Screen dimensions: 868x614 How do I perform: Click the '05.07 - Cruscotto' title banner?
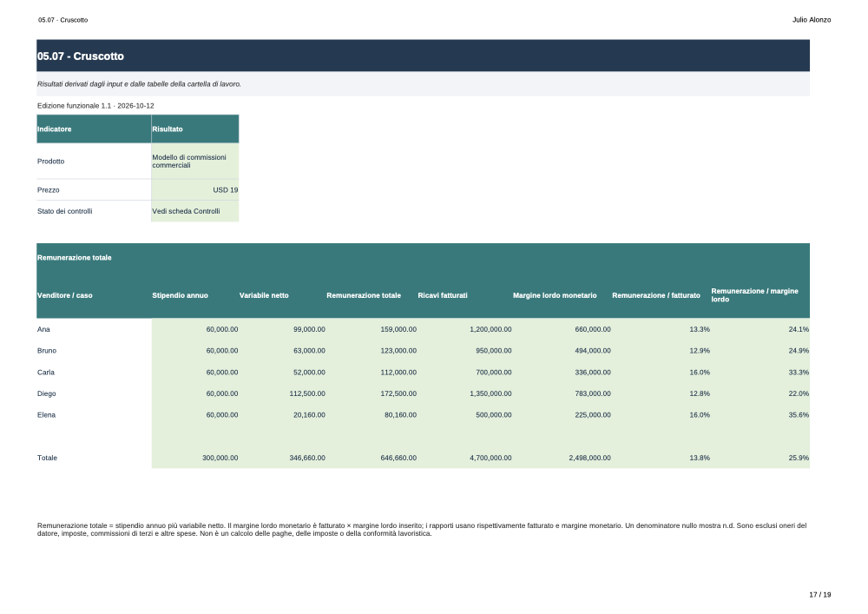tap(423, 56)
